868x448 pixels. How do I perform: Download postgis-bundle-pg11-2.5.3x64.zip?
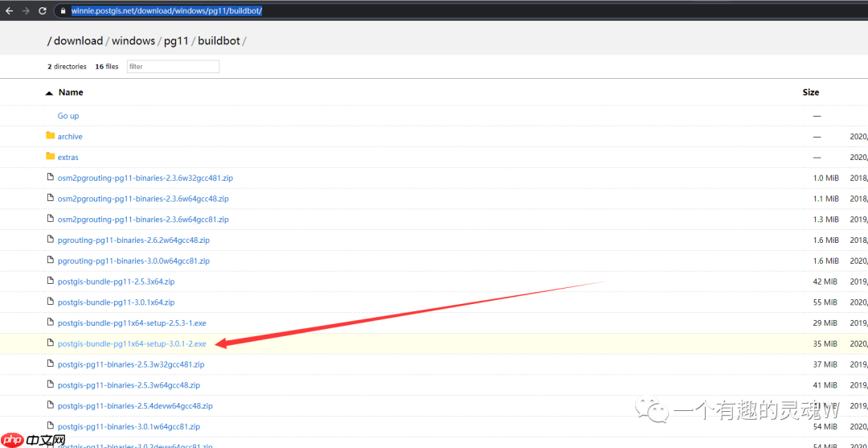pos(117,282)
